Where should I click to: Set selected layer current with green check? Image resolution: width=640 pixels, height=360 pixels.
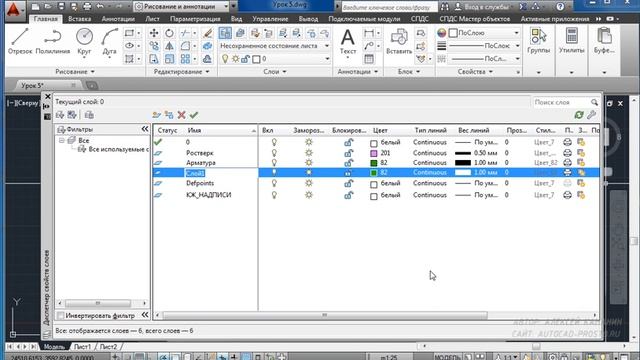[x=194, y=115]
